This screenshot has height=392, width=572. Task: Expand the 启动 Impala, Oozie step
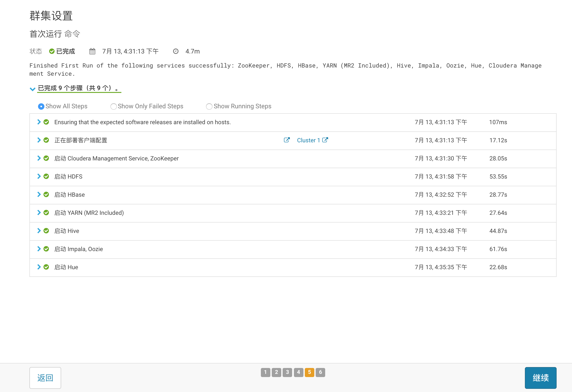(x=39, y=249)
